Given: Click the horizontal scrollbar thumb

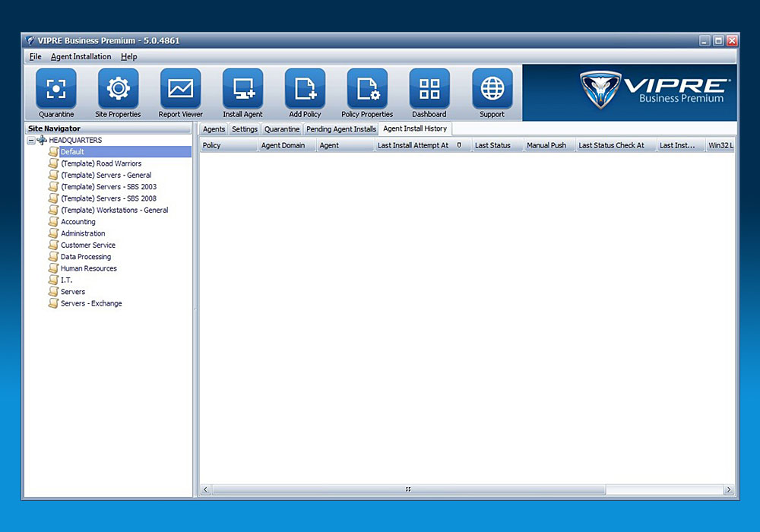Looking at the screenshot, I should (x=409, y=489).
